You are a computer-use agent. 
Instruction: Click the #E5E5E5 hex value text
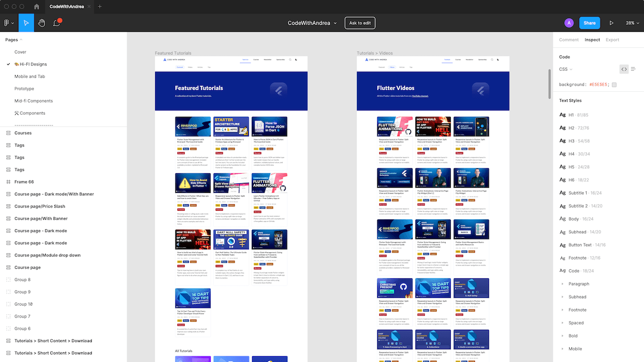(x=599, y=85)
